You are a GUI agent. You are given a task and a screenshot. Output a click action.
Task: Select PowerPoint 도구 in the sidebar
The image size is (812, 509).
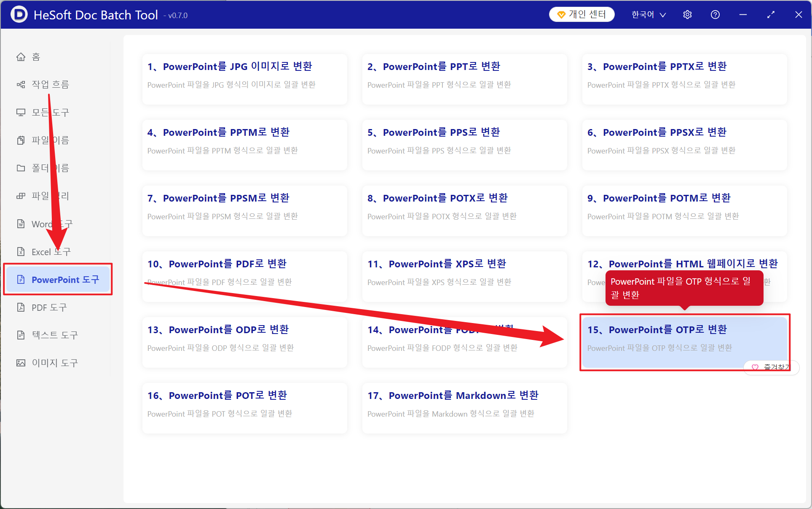point(58,280)
